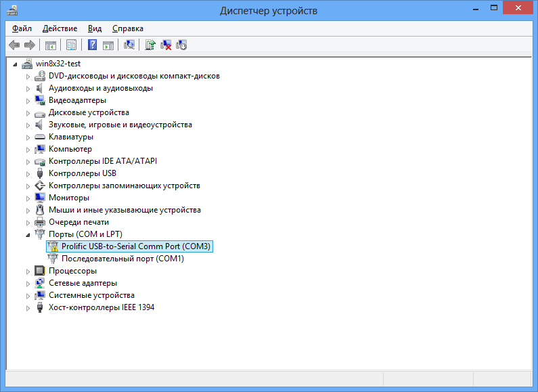Select the win8x32-test root label
This screenshot has height=392, width=538.
58,64
